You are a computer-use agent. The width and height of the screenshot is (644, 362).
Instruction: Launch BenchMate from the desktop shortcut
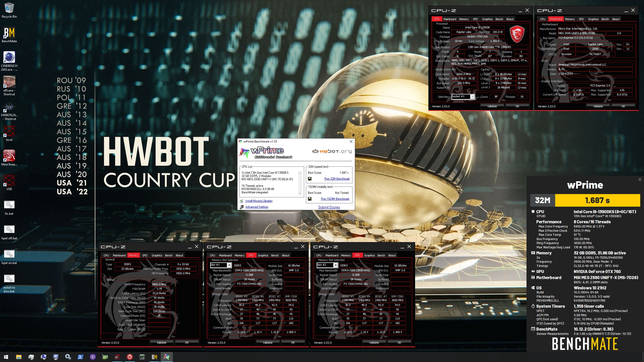click(x=9, y=35)
